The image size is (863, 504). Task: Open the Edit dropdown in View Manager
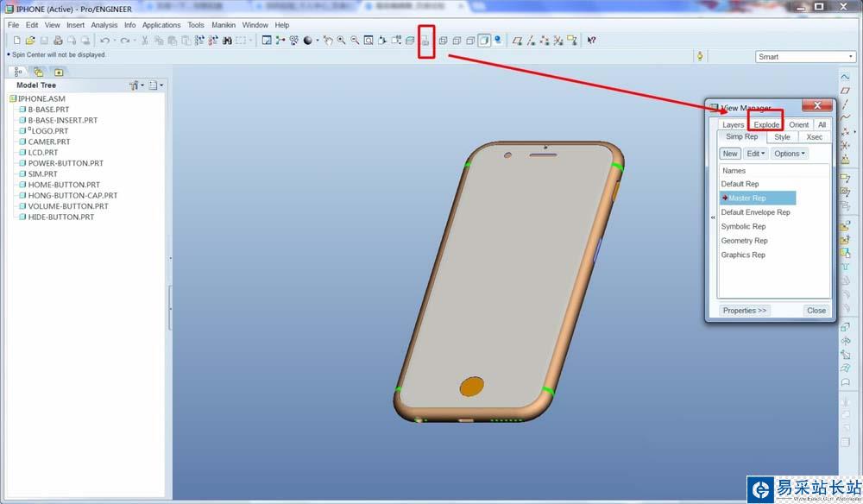coord(756,154)
